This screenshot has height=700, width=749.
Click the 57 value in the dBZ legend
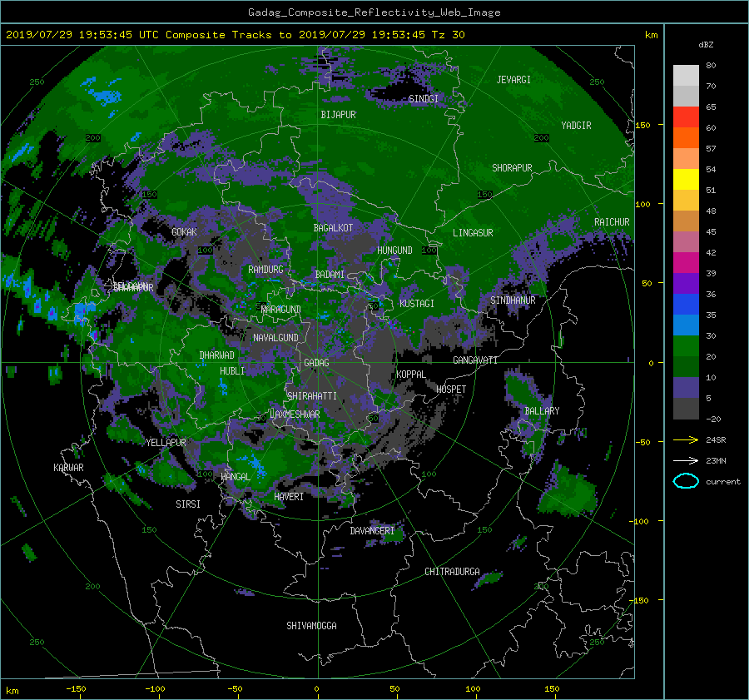click(x=711, y=149)
